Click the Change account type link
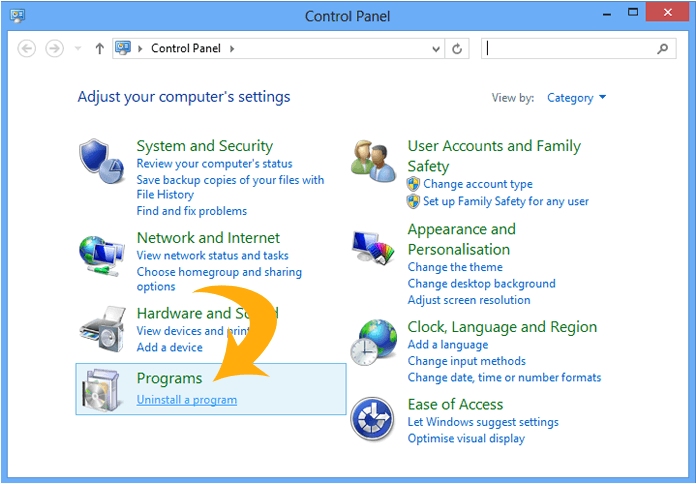Image resolution: width=696 pixels, height=484 pixels. 478,184
